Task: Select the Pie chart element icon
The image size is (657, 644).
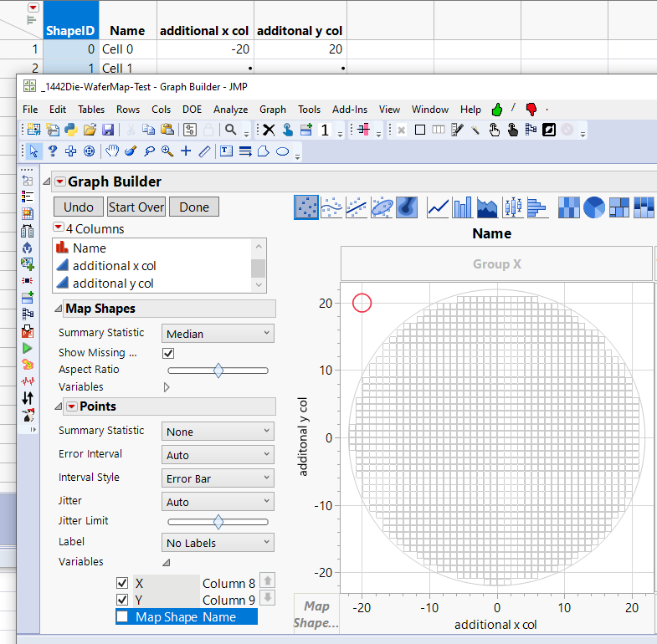Action: (x=594, y=207)
